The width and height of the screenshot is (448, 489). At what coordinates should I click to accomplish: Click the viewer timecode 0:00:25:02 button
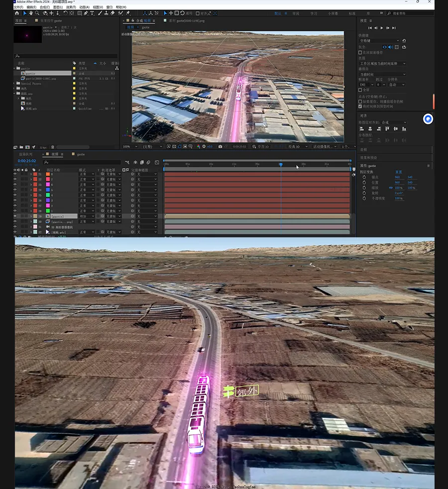pos(239,146)
